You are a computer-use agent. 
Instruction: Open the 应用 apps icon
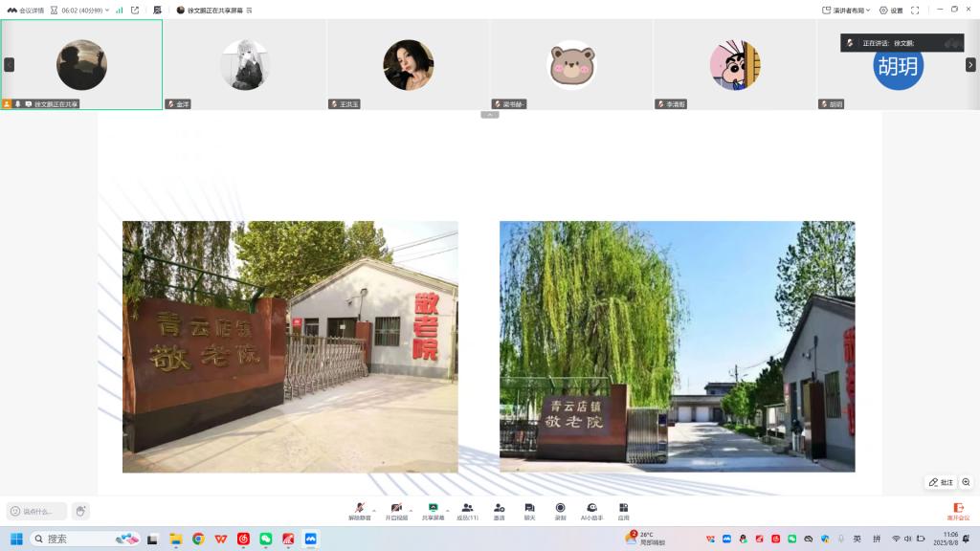tap(623, 511)
